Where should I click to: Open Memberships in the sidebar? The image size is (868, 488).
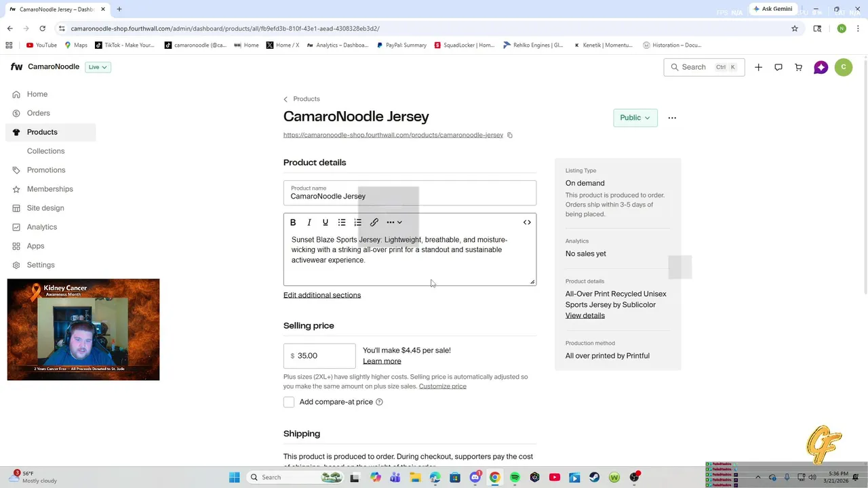[51, 189]
